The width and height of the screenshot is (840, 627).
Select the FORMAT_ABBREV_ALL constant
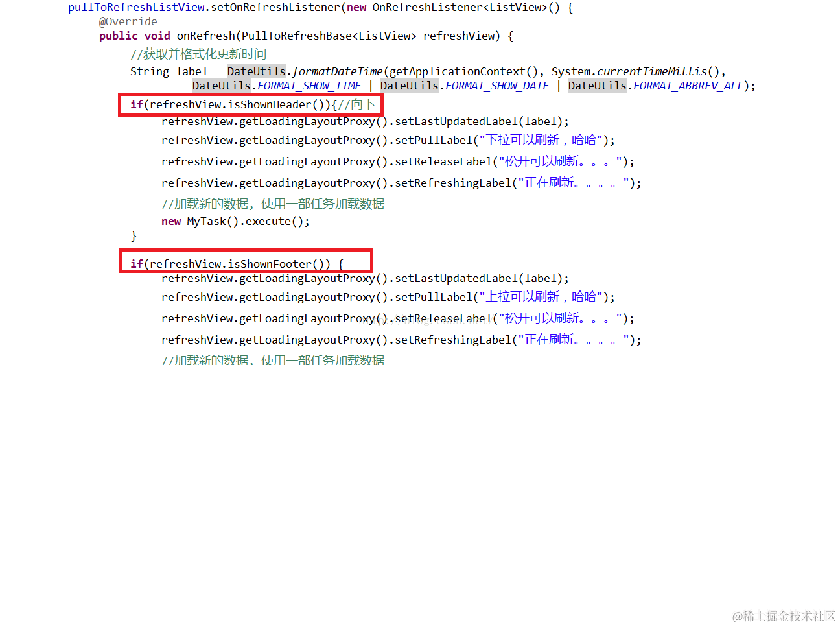tap(688, 86)
